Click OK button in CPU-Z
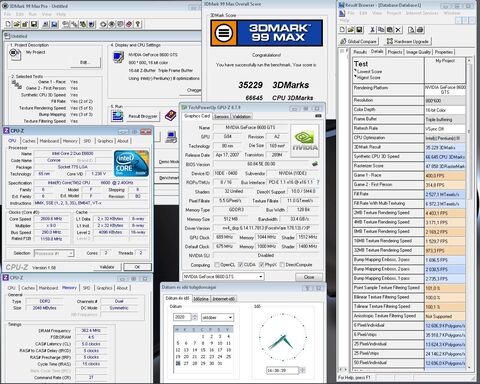The height and width of the screenshot is (384, 480). [137, 267]
